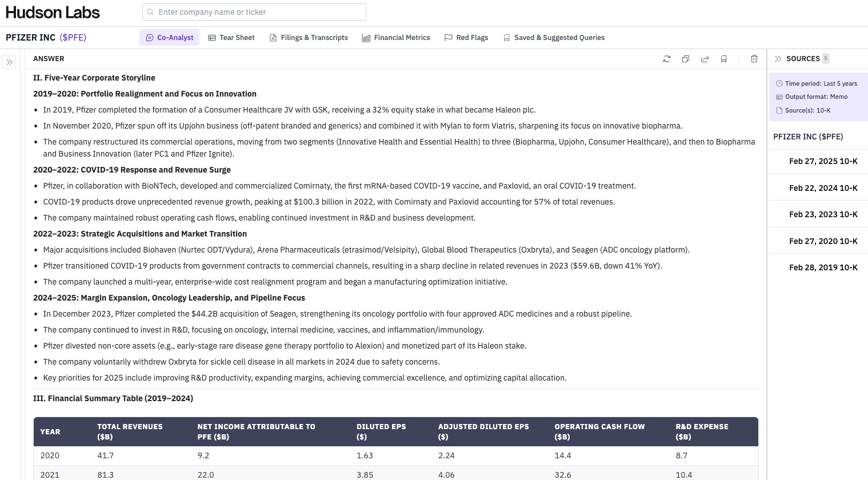Expand the left sidebar panel
Screen dimensions: 868x480
point(9,62)
